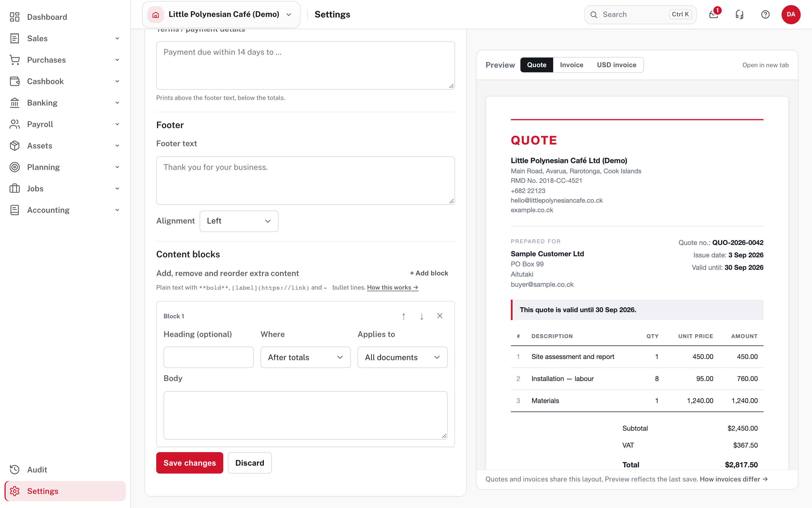This screenshot has width=812, height=508.
Task: Switch to the USD invoice preview tab
Action: coord(616,65)
